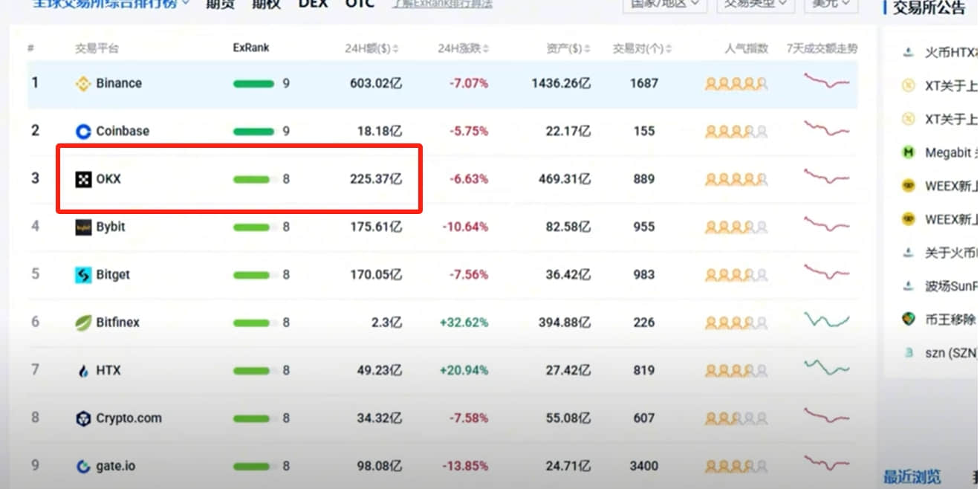Viewport: 980px width, 489px height.
Task: Switch to the OTC tab
Action: click(x=360, y=4)
